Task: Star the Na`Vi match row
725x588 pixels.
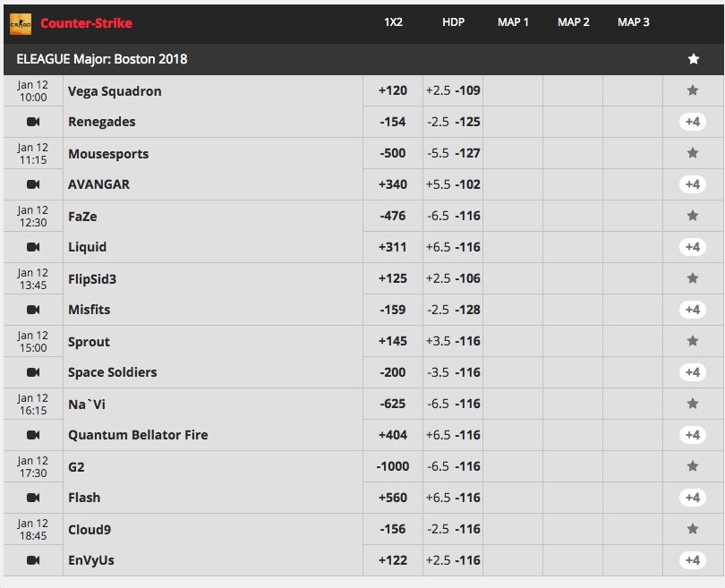Action: 693,404
